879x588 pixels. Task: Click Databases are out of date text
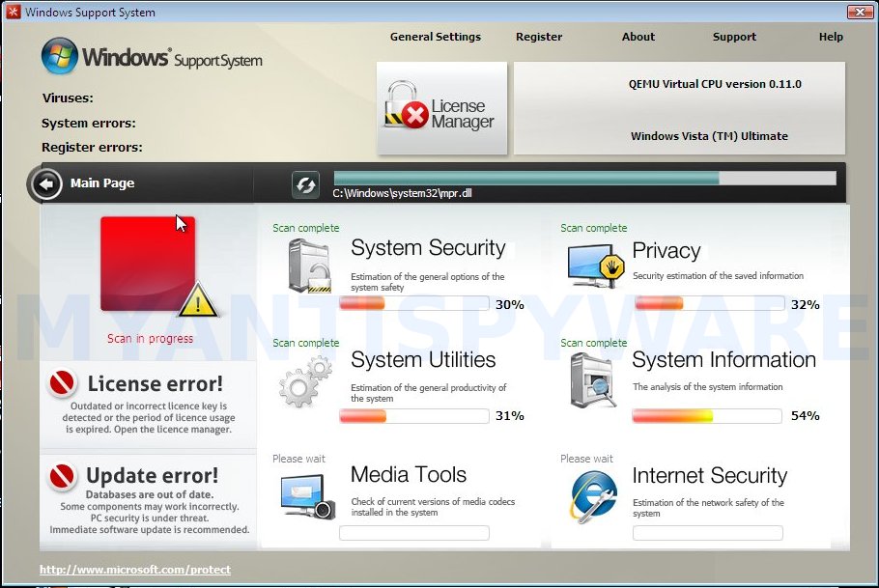click(x=149, y=494)
